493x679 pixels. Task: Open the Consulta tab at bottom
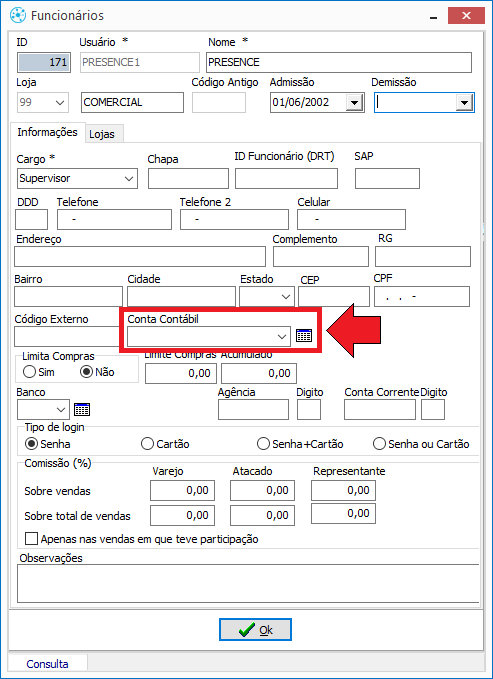47,664
